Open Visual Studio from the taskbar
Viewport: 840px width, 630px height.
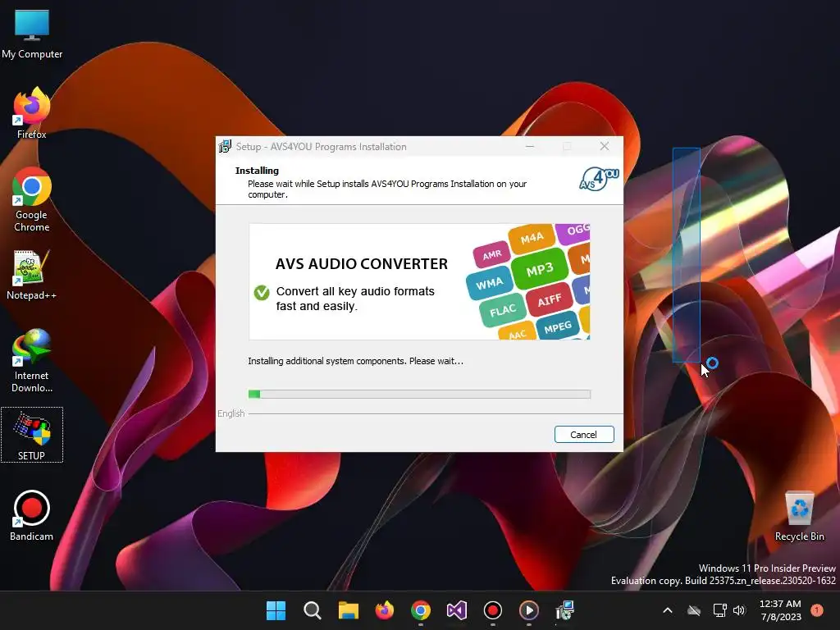tap(456, 610)
